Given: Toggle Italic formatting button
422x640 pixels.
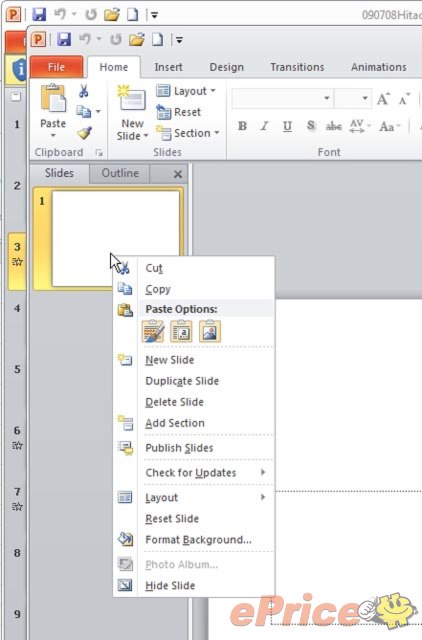Looking at the screenshot, I should 264,126.
